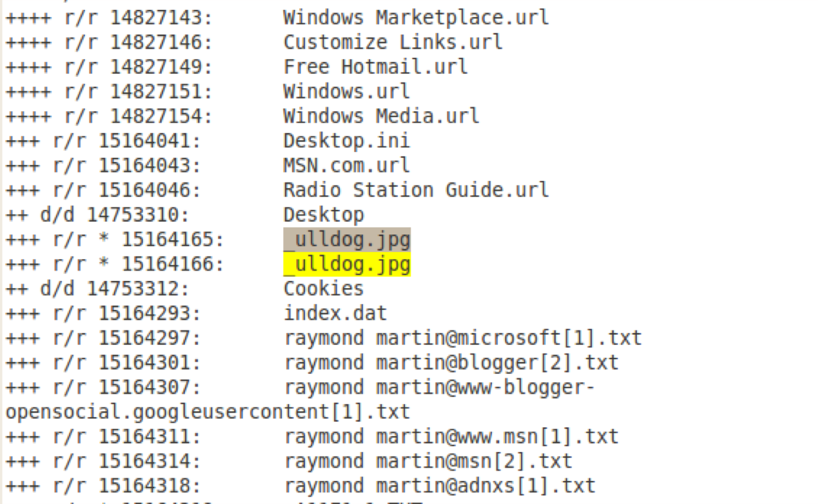This screenshot has height=504, width=818.
Task: Click the yellow-highlighted _ulldog.jpg filename
Action: tap(347, 265)
